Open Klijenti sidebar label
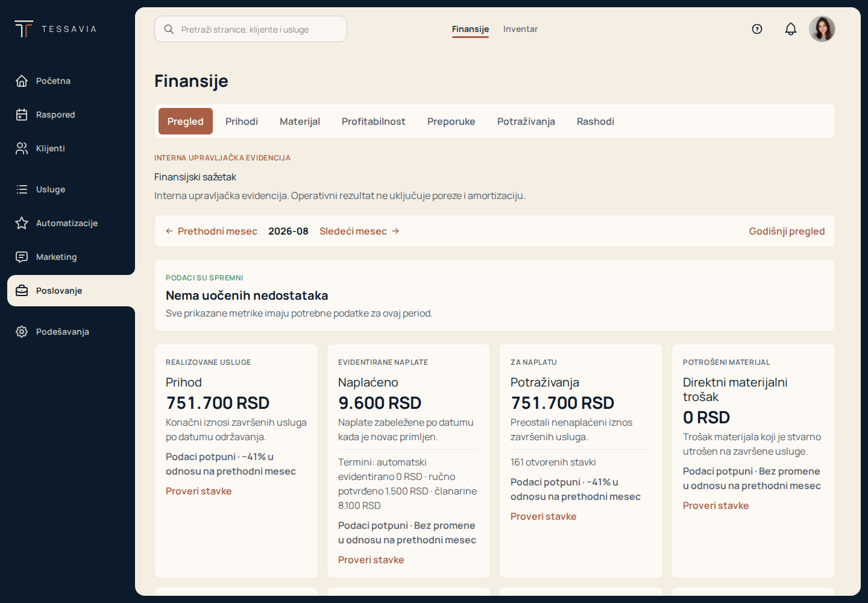 point(51,148)
